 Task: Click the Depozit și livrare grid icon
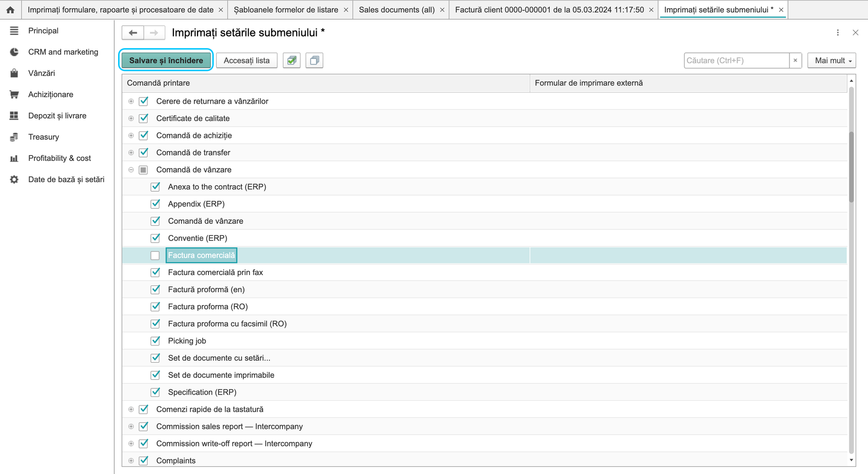click(14, 116)
